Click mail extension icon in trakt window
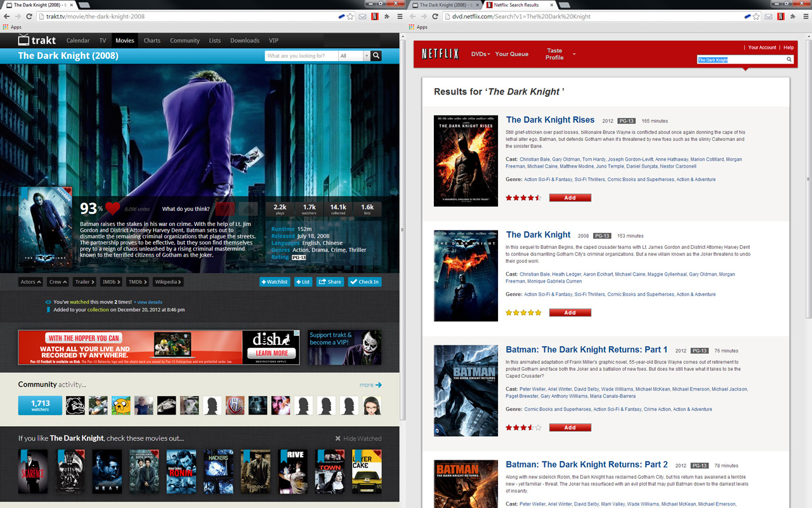Screen dimensions: 812x508 (363, 17)
